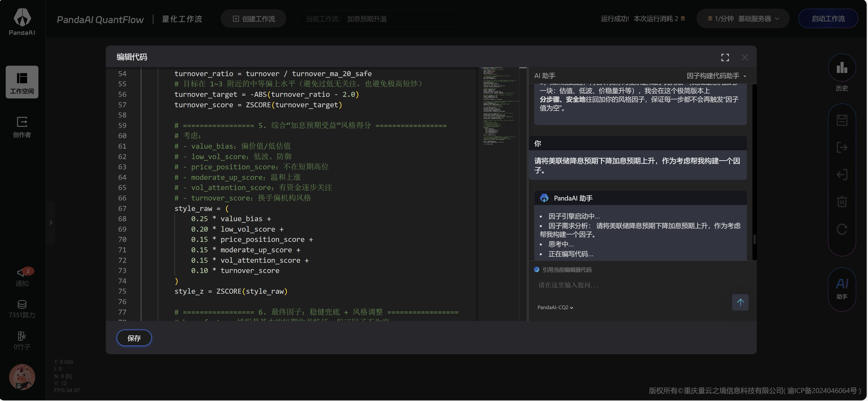Viewport: 868px width, 401px height.
Task: Click the FPS:34.97 debug readout
Action: click(x=67, y=390)
